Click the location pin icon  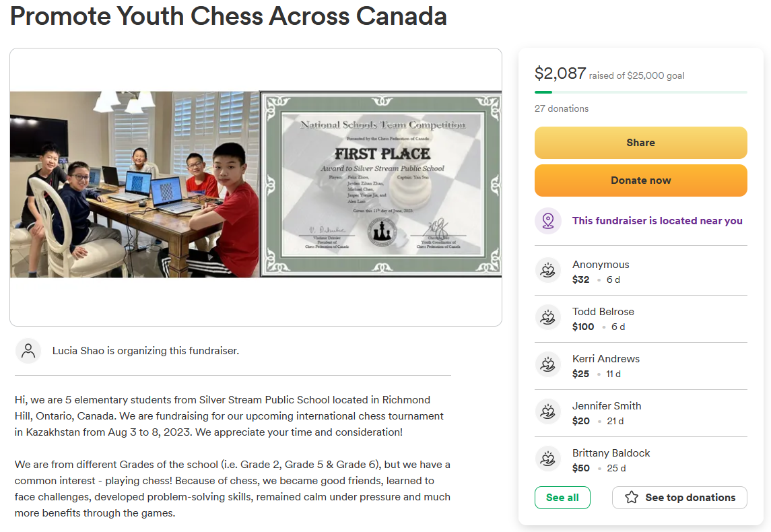(x=547, y=221)
